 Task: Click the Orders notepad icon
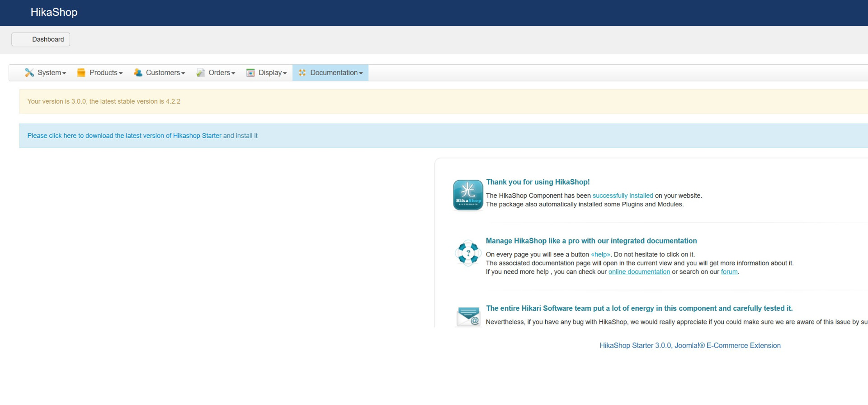click(200, 72)
